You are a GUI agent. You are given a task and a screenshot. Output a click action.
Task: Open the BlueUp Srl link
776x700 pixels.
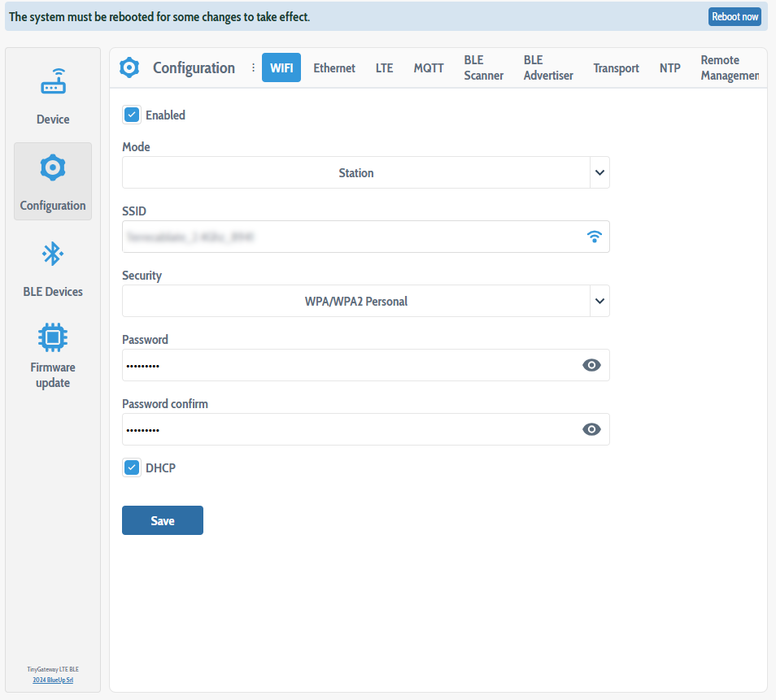click(x=52, y=678)
